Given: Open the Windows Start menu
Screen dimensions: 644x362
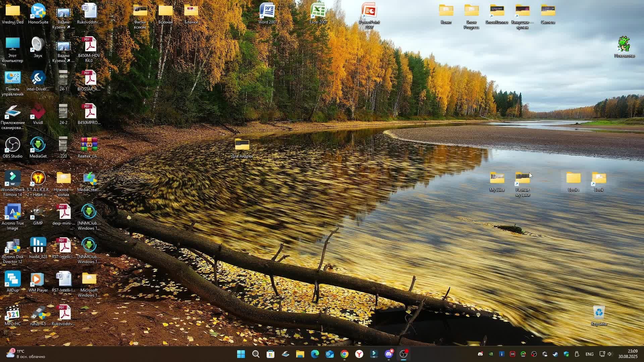Looking at the screenshot, I should 241,354.
